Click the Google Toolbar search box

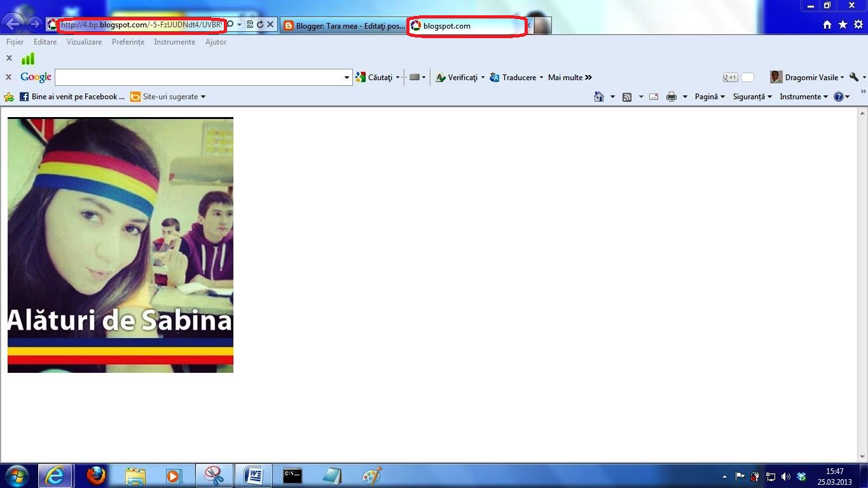pos(199,78)
